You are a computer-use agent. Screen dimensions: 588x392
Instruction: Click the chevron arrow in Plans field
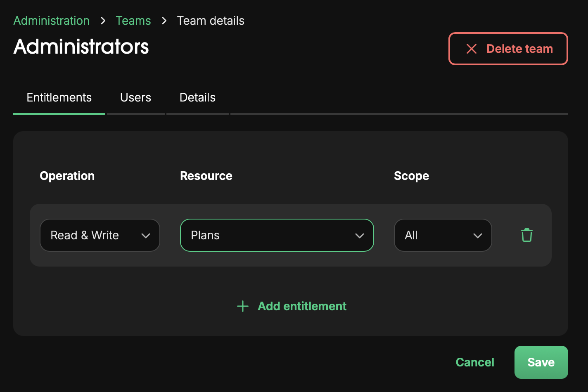click(x=360, y=236)
